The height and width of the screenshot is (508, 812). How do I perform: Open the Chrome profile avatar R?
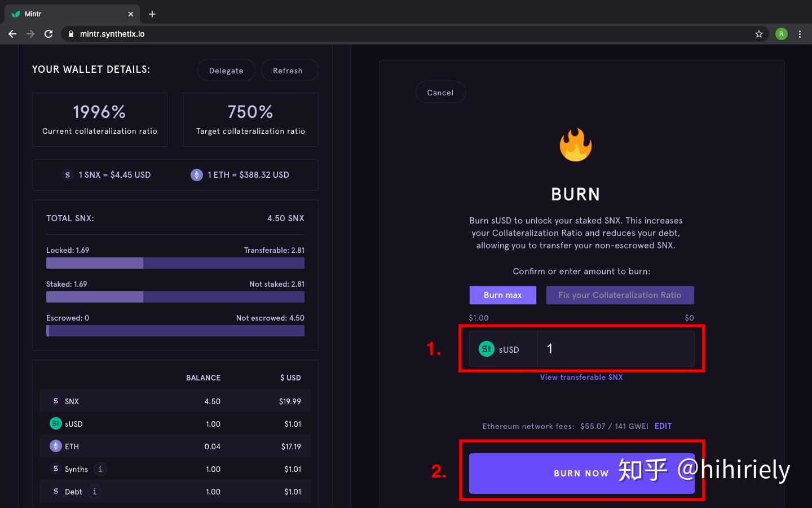(x=782, y=34)
